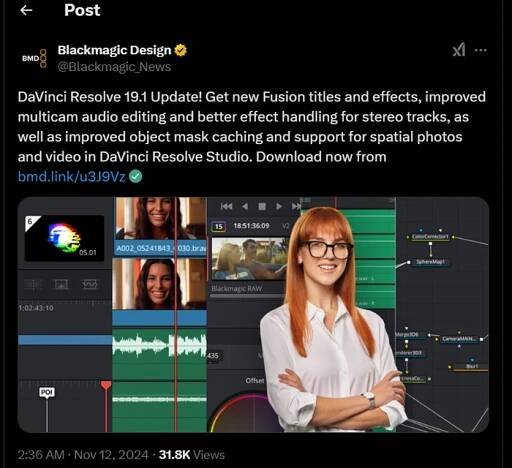Open the attached DaVinci Resolve image
This screenshot has height=468, width=512.
click(x=253, y=315)
